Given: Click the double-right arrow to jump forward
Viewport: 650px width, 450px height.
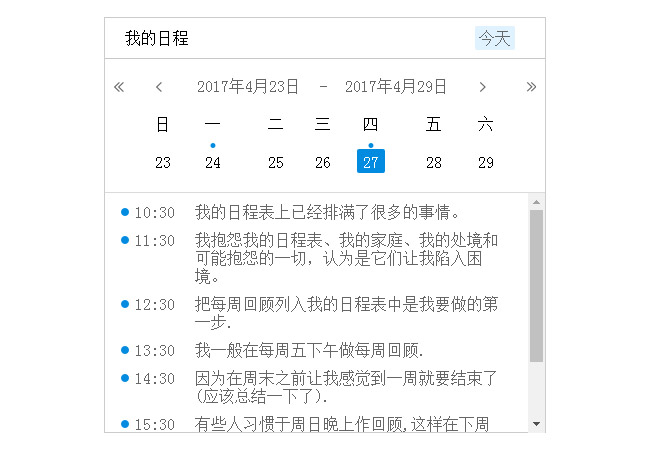Looking at the screenshot, I should point(531,87).
